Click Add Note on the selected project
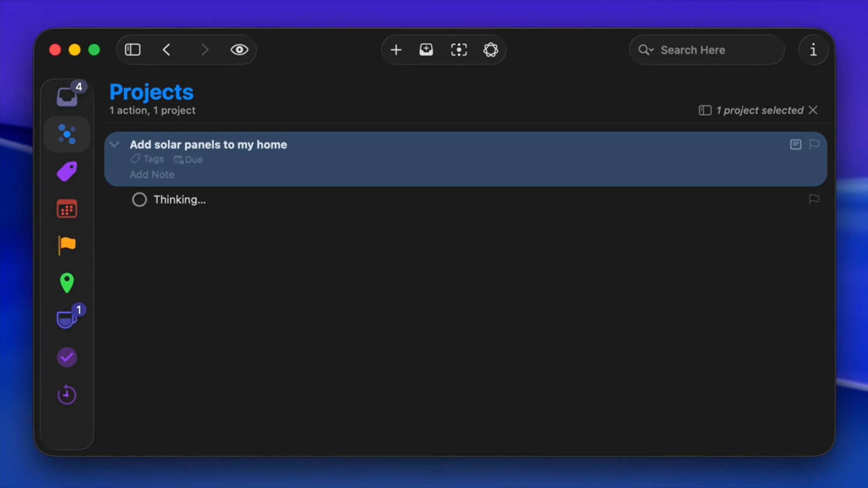 (x=152, y=174)
